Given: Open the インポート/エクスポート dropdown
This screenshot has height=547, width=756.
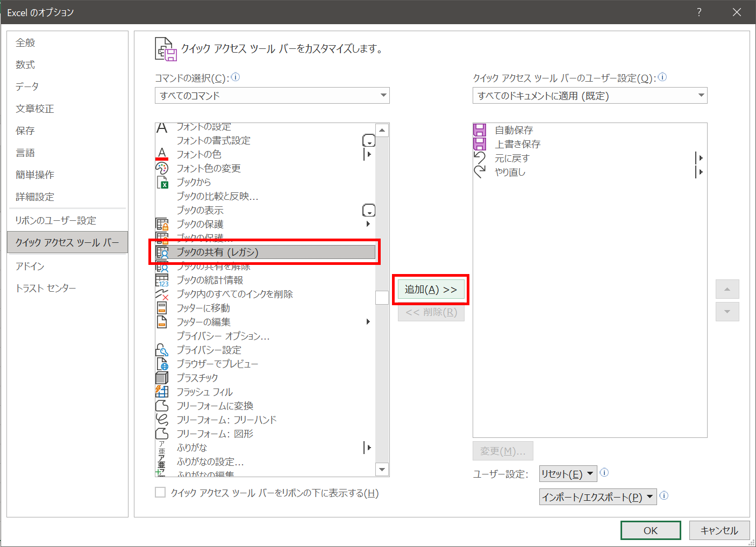Looking at the screenshot, I should 598,497.
